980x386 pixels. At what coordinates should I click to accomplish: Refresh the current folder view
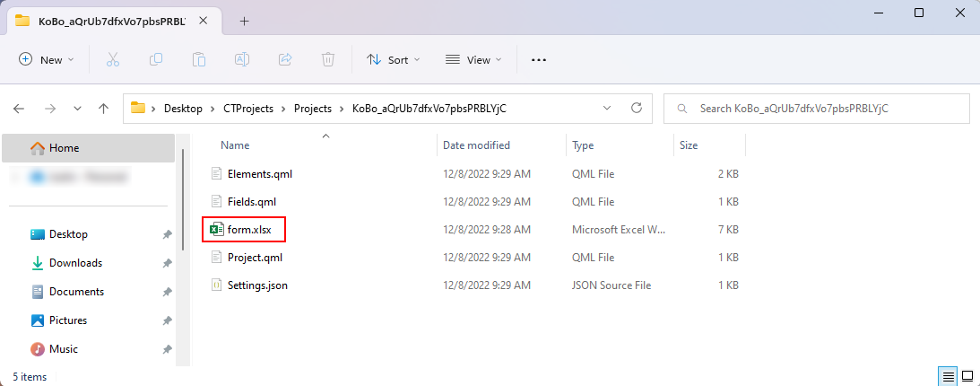click(636, 108)
